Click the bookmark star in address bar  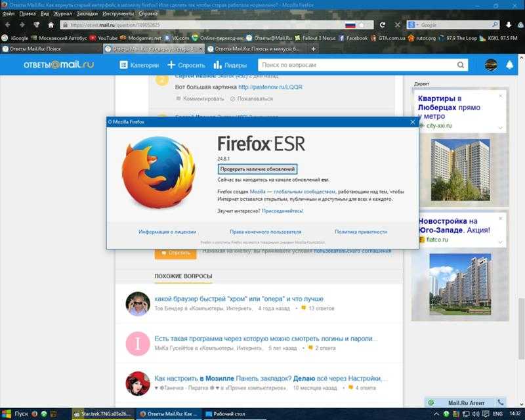click(x=362, y=25)
